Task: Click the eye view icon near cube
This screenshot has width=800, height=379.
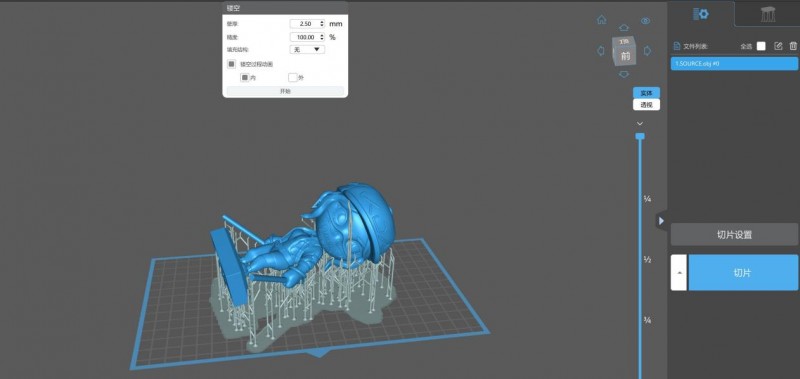Action: 645,21
